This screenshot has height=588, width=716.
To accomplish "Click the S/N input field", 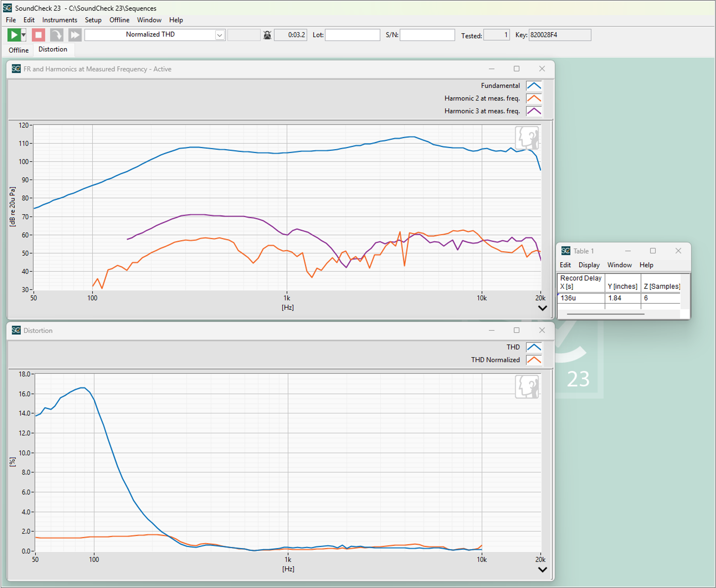I will (427, 35).
